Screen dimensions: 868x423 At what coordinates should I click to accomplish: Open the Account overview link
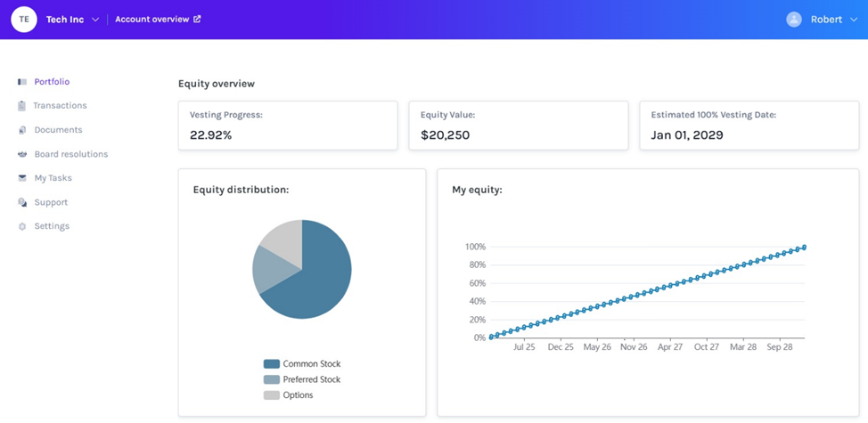(151, 20)
